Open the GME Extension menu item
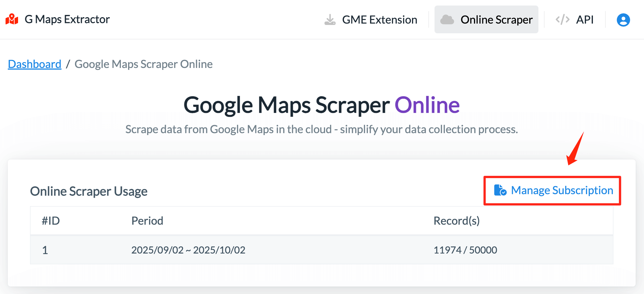This screenshot has height=294, width=644. point(371,20)
